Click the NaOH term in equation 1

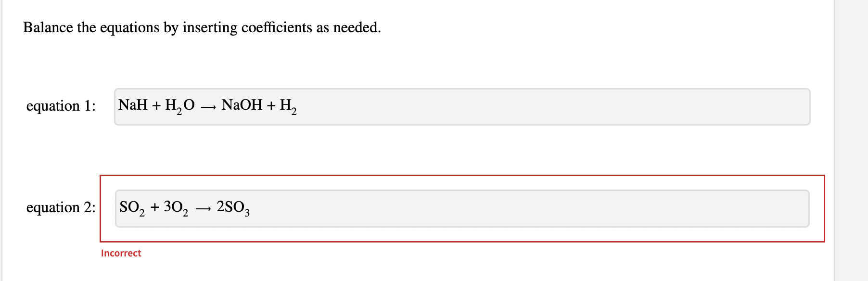[x=242, y=105]
